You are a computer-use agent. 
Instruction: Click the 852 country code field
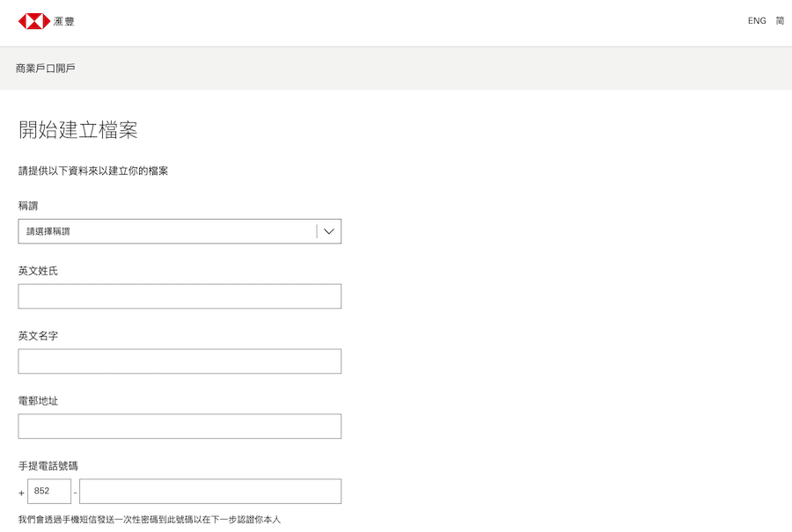click(x=49, y=492)
